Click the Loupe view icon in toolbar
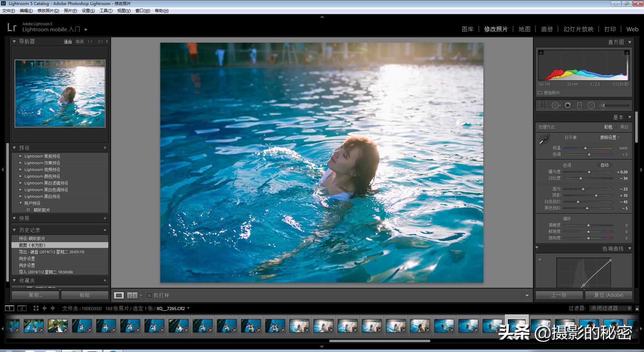644x352 pixels. click(x=119, y=295)
